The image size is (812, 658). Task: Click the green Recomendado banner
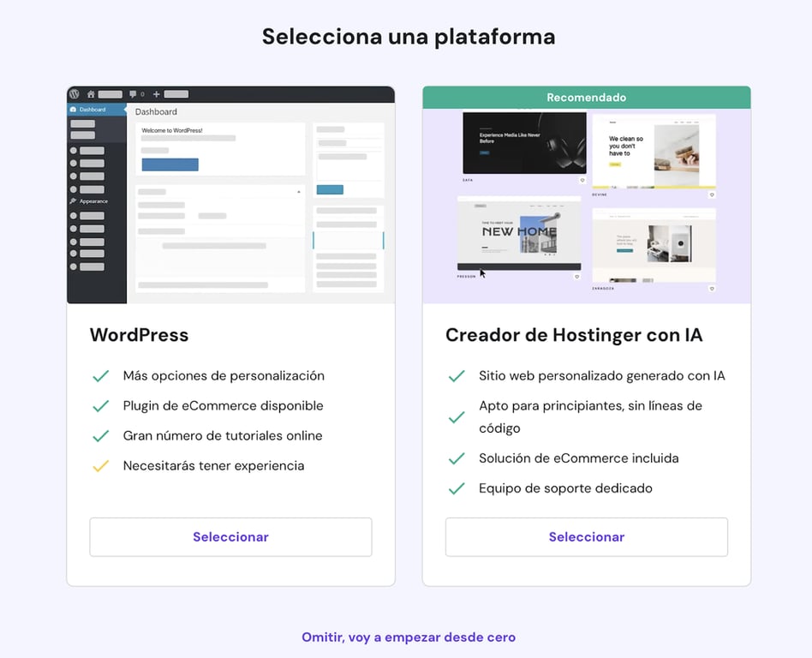[586, 98]
